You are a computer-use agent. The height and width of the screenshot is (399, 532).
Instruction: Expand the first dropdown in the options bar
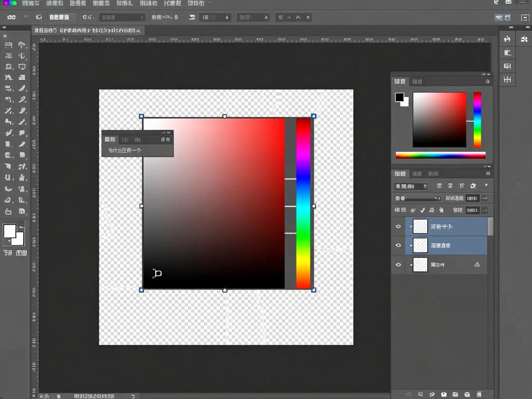pyautogui.click(x=122, y=18)
